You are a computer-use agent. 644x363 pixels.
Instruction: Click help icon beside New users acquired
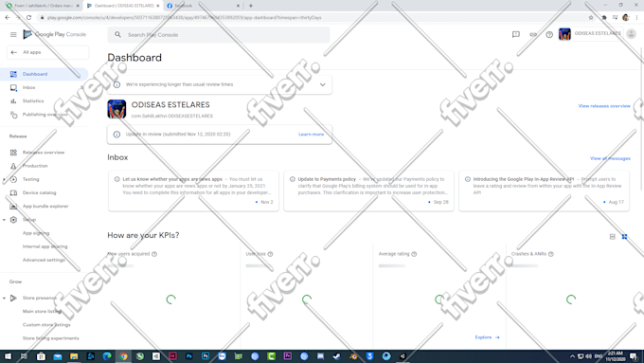(154, 254)
